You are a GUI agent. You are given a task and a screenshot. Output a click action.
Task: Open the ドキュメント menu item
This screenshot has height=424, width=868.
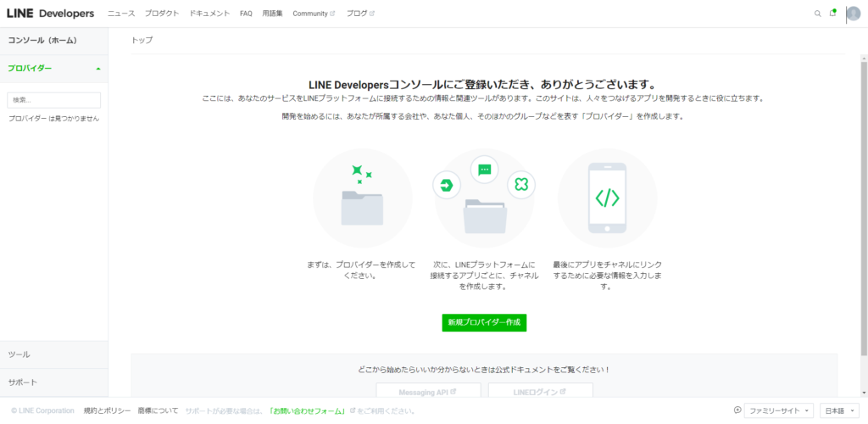(209, 14)
